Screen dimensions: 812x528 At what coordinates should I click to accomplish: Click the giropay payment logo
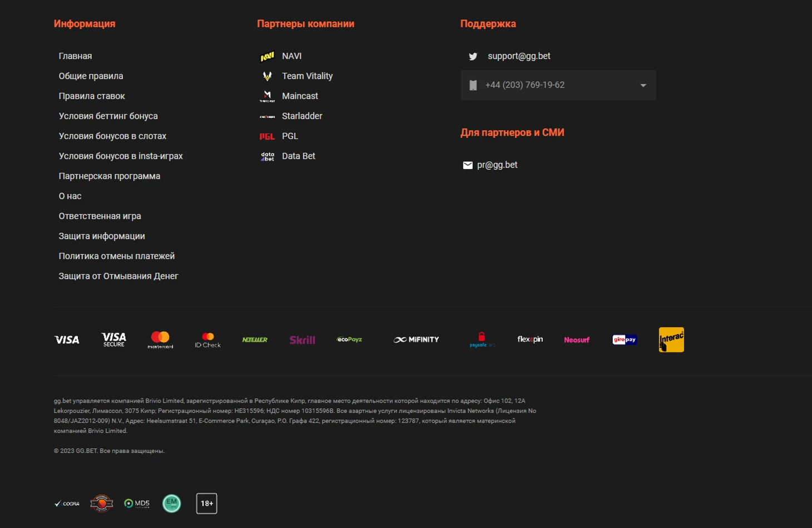click(625, 340)
